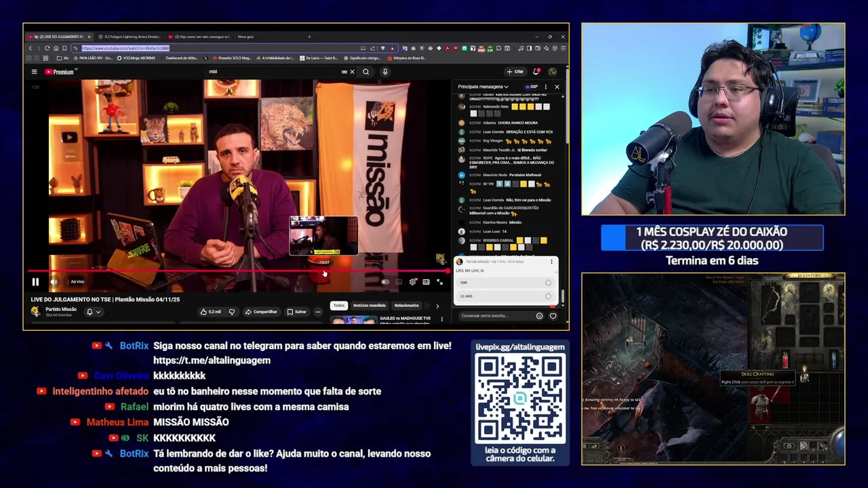Switch to the 'Nova guia' browser tab
868x488 pixels.
245,37
